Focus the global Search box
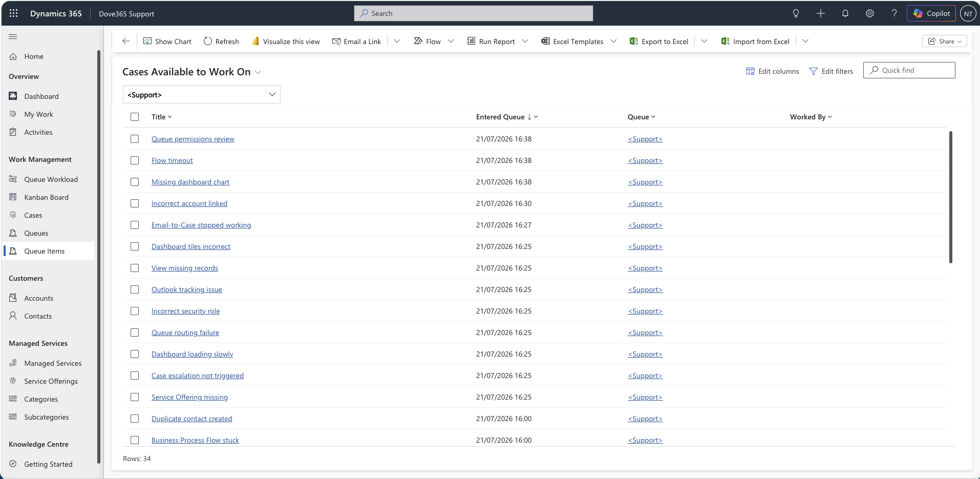 [x=474, y=13]
